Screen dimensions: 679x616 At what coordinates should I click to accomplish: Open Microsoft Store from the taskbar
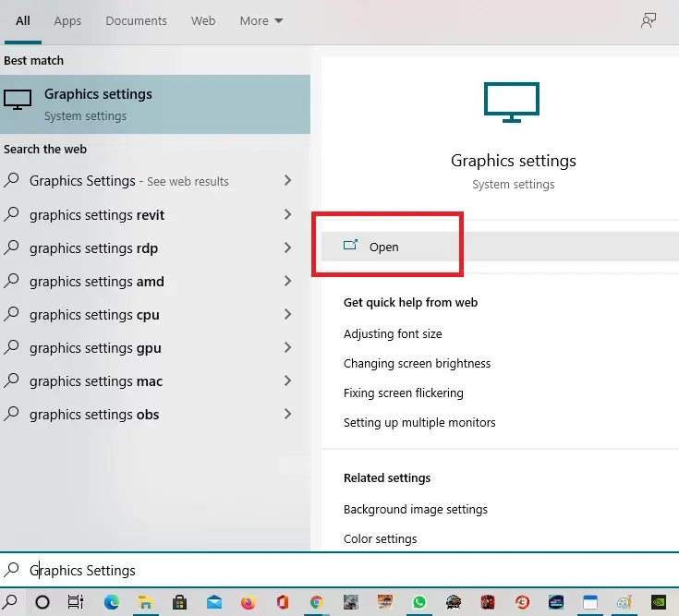pos(179,602)
